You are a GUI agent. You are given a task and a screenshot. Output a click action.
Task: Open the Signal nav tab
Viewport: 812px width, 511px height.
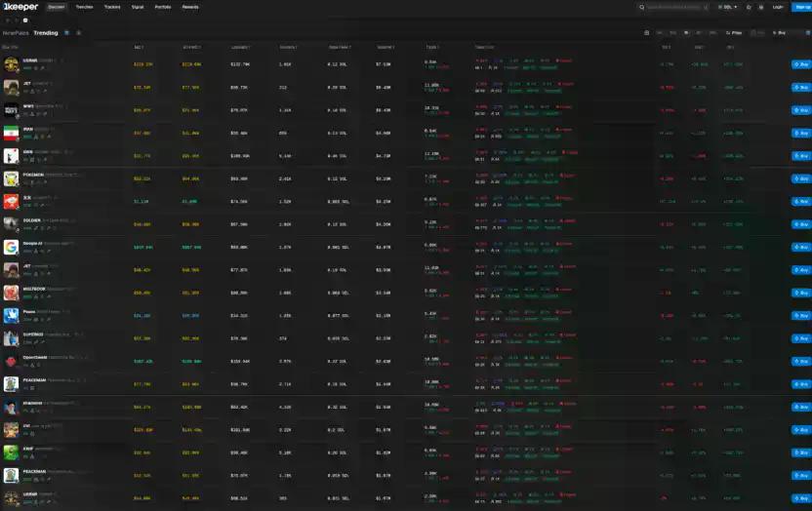[138, 7]
